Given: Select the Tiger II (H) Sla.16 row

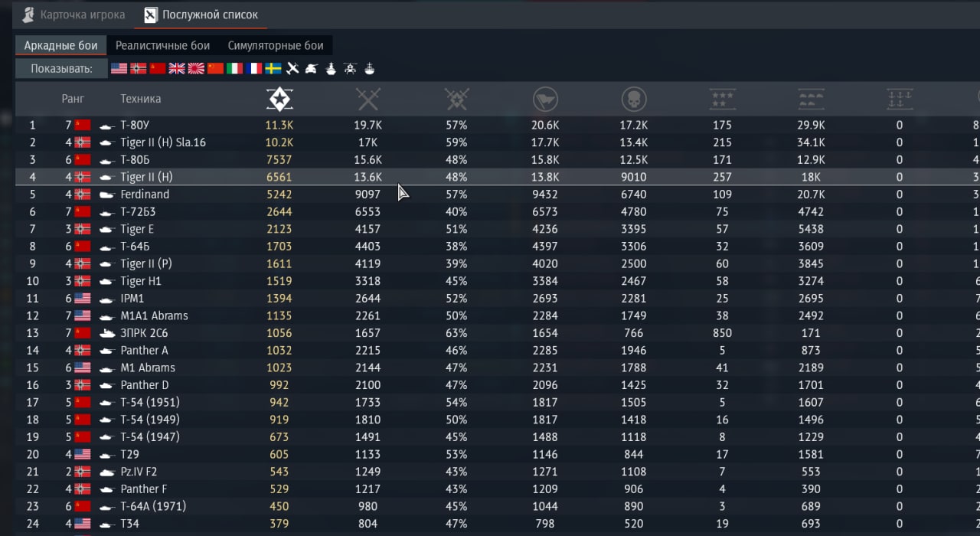Looking at the screenshot, I should (x=498, y=142).
